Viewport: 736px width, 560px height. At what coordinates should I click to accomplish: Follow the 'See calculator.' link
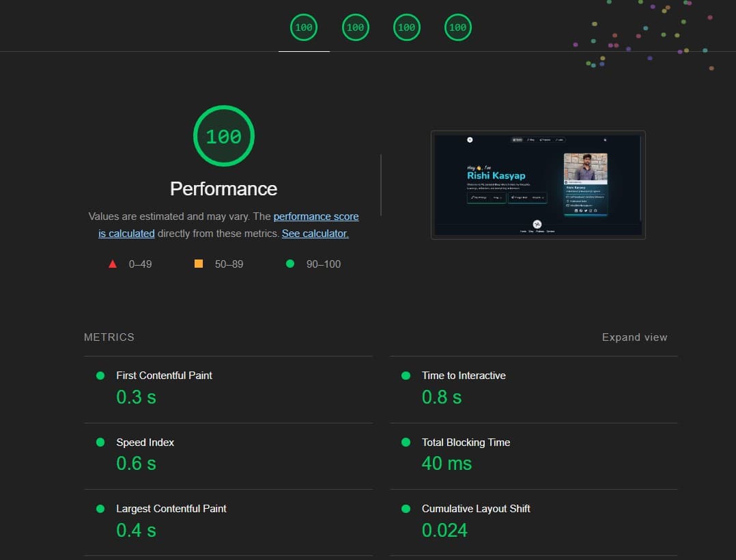click(x=315, y=234)
